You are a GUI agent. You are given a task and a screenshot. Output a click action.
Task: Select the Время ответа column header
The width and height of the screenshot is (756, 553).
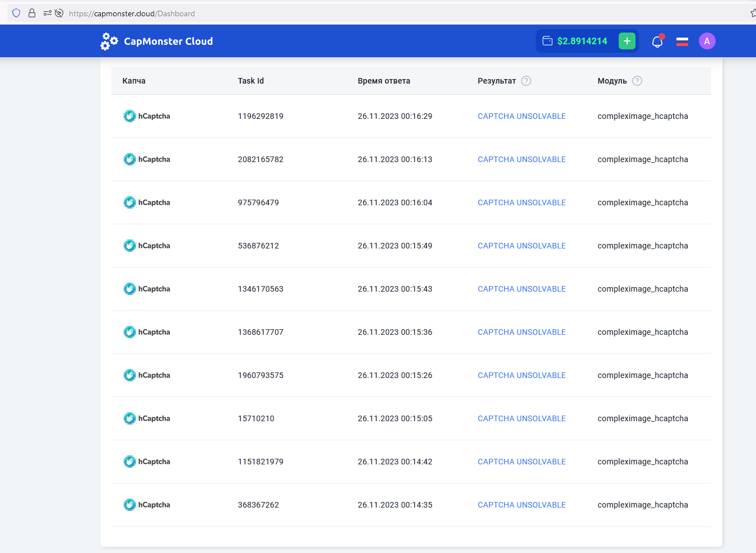[x=384, y=81]
